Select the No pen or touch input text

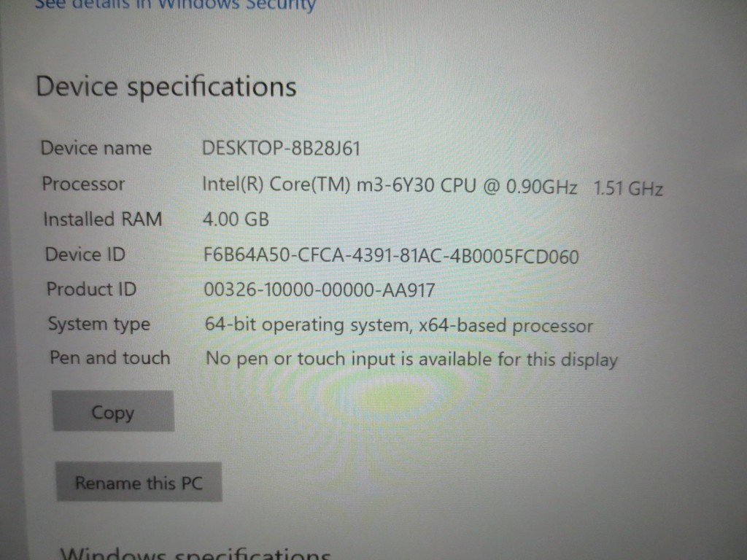tap(411, 359)
